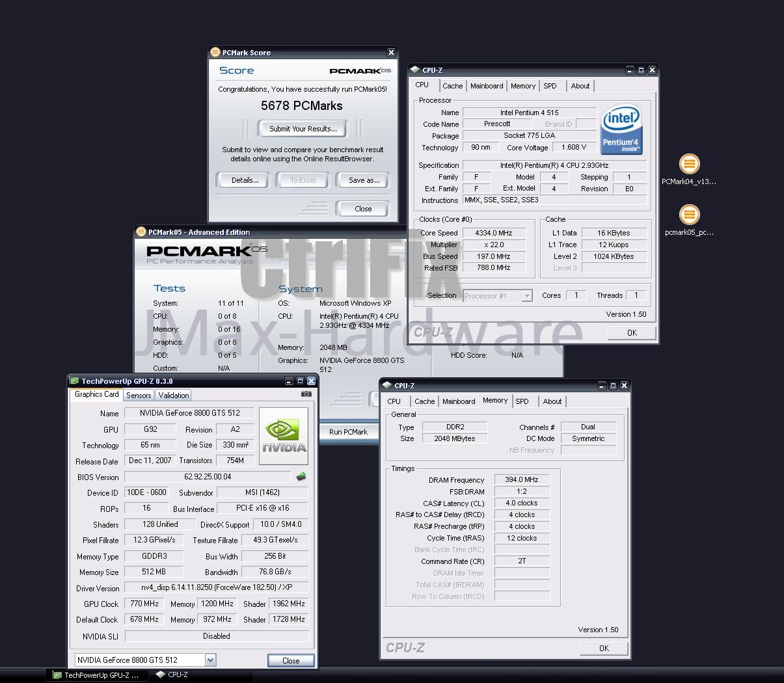Click the GPU-Z title bar icon
The width and height of the screenshot is (784, 683).
click(75, 381)
